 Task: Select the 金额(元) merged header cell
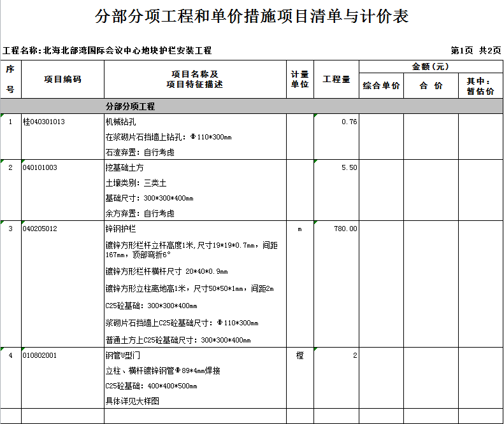430,67
